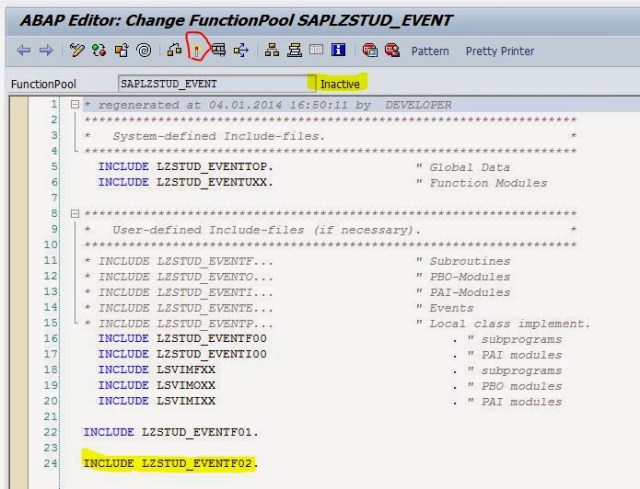
Task: Open the Other Object icon
Action: click(121, 50)
